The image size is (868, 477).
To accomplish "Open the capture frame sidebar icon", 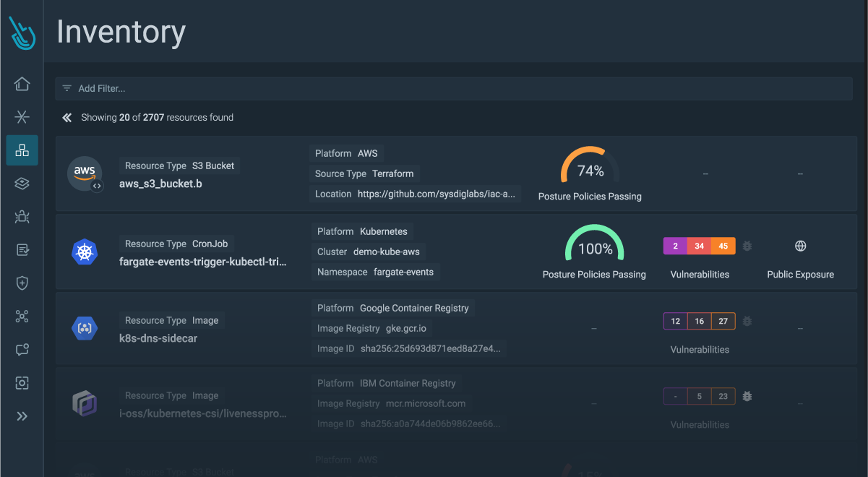I will 22,383.
